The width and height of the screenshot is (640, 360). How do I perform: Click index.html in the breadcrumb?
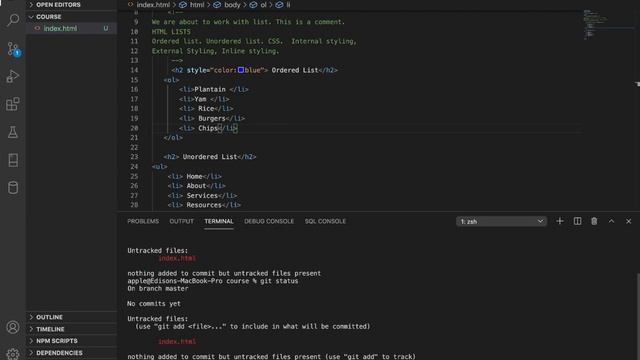coord(153,5)
